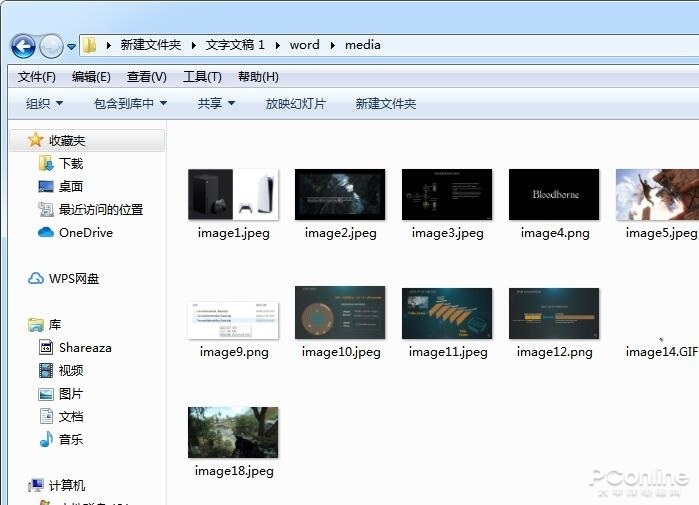This screenshot has height=505, width=699.
Task: Open the 音乐 music library icon
Action: click(x=46, y=439)
